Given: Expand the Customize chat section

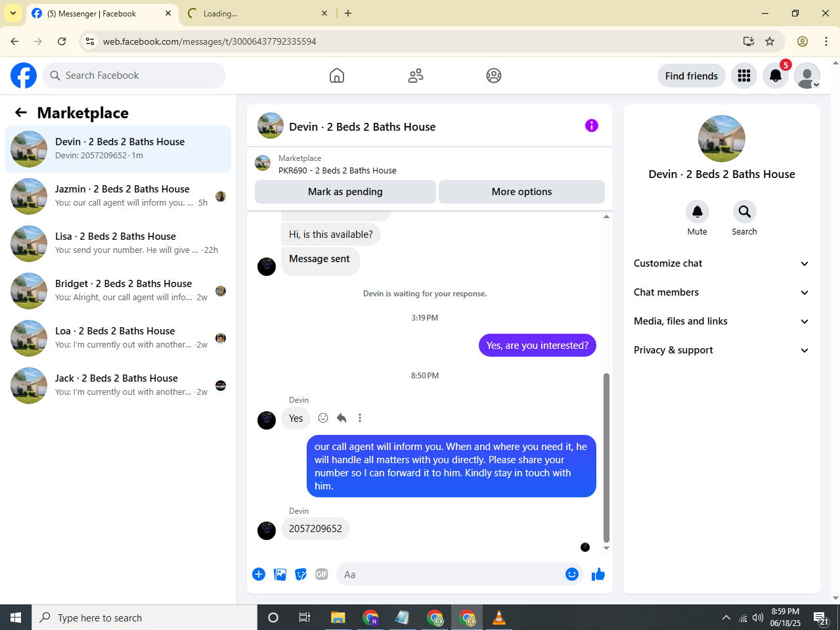Looking at the screenshot, I should (721, 263).
